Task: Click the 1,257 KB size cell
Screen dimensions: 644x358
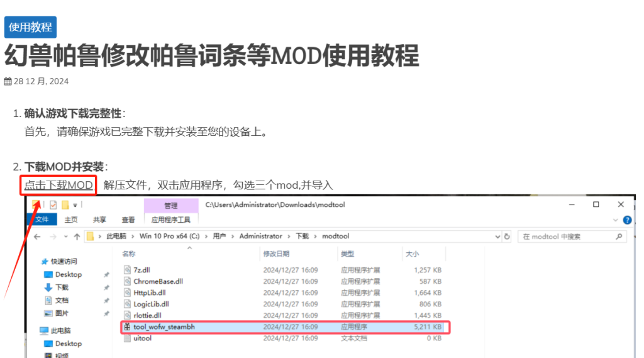Action: pos(428,270)
